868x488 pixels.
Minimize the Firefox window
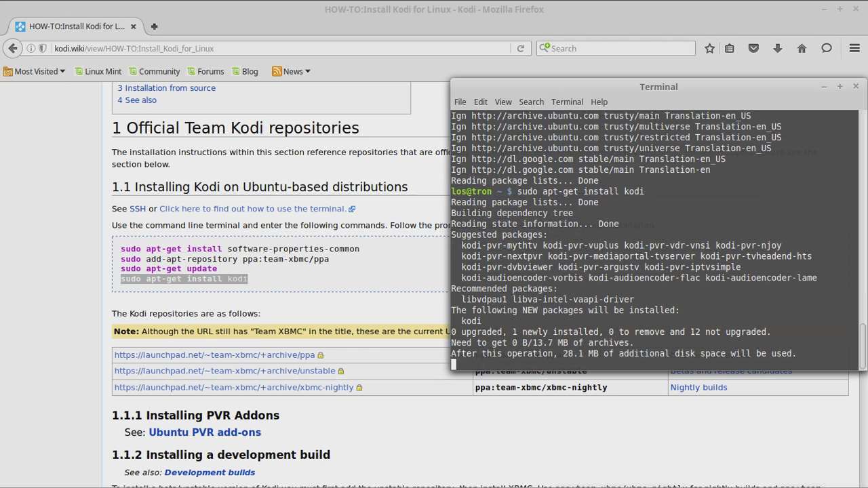(823, 9)
